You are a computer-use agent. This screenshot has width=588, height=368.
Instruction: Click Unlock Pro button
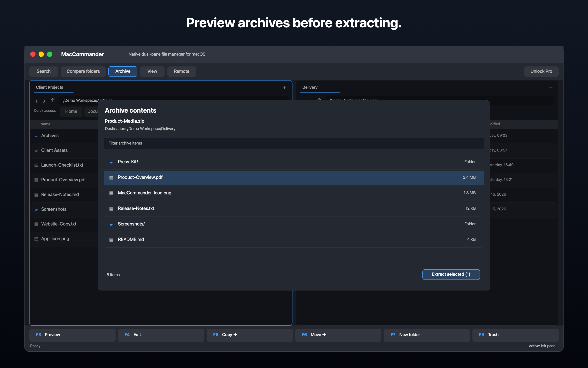pos(541,71)
